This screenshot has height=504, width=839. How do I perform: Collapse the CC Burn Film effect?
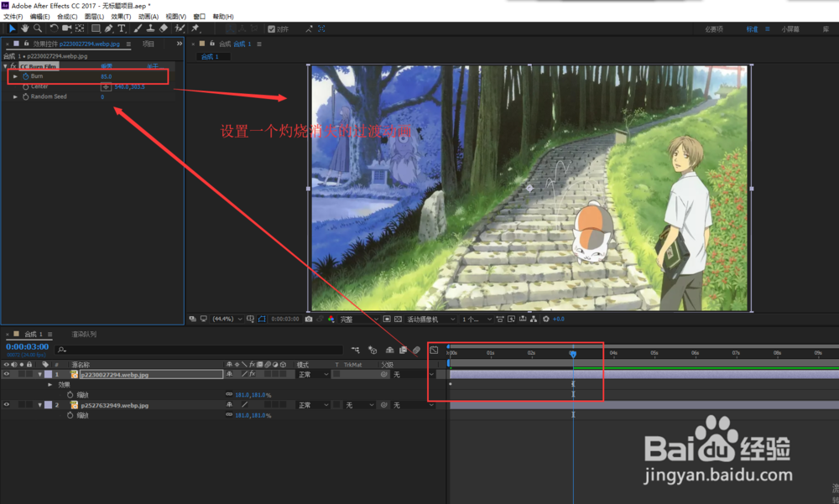click(5, 66)
